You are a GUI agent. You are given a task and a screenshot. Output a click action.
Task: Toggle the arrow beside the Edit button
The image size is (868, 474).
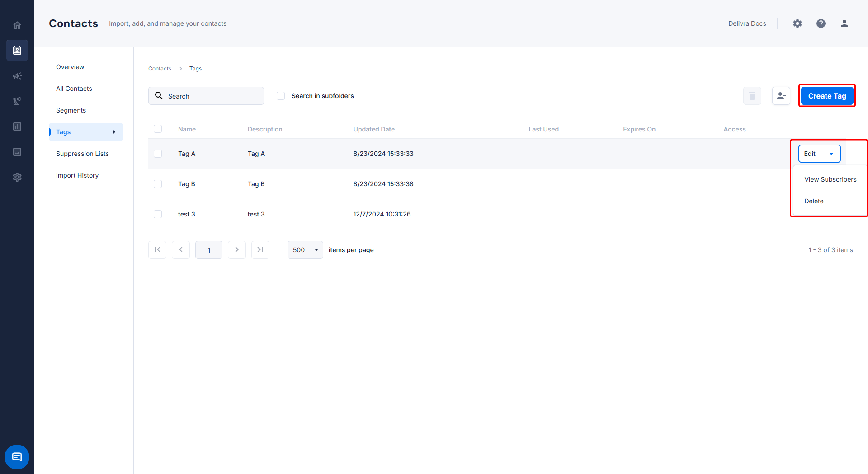tap(831, 154)
